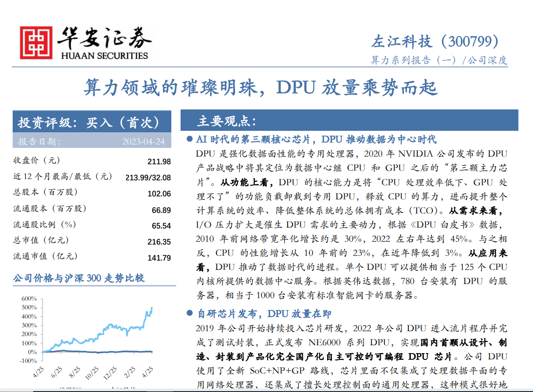Click the 6/25 date label under chart

tap(56, 372)
